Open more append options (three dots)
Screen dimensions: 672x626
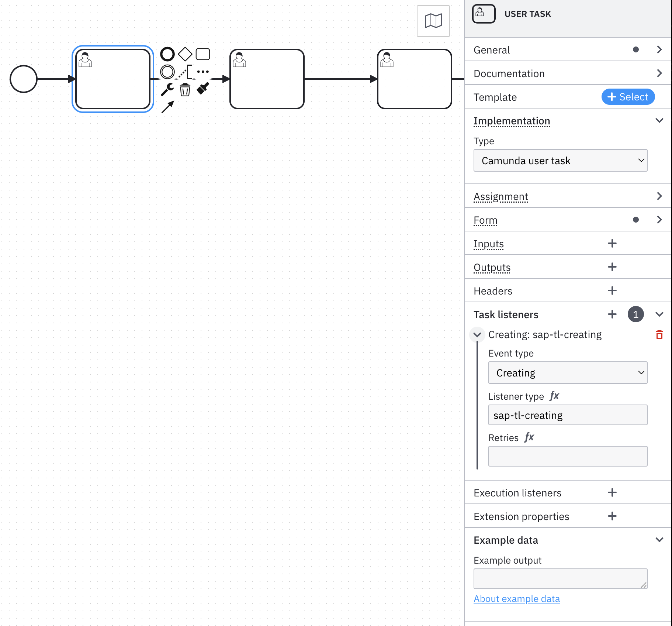coord(203,72)
